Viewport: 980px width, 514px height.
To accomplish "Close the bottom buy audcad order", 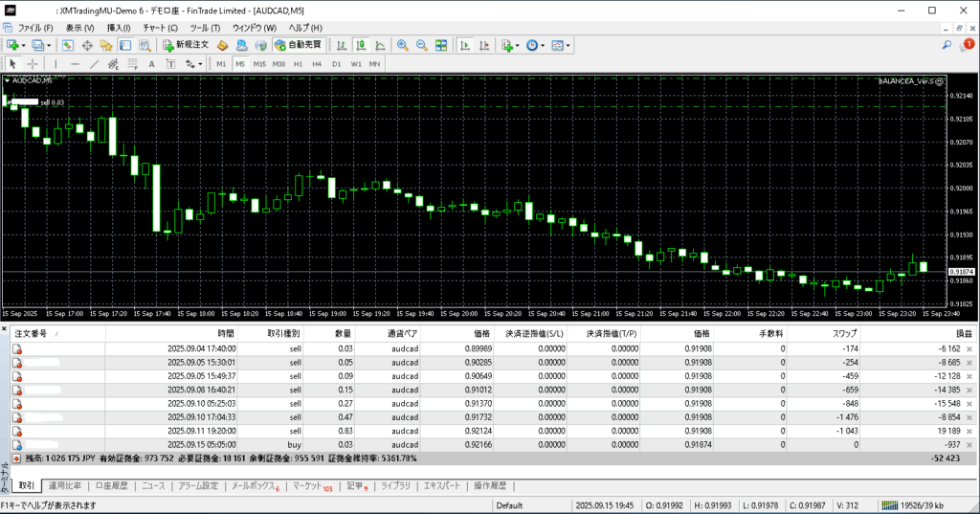I will pyautogui.click(x=969, y=445).
